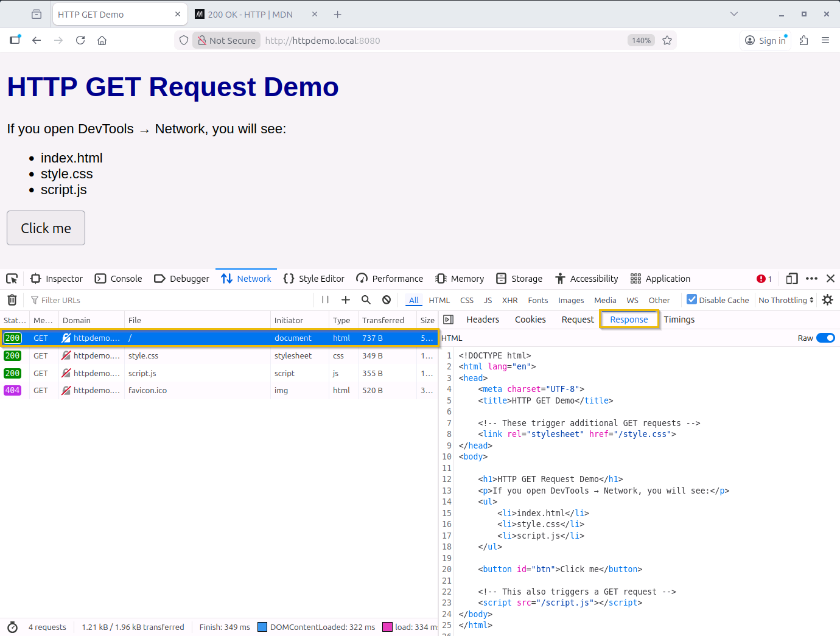
Task: Open the No Throttling dropdown
Action: 785,299
